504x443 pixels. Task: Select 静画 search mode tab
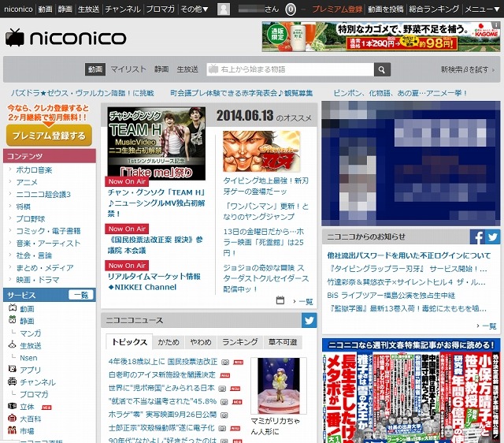pyautogui.click(x=161, y=69)
